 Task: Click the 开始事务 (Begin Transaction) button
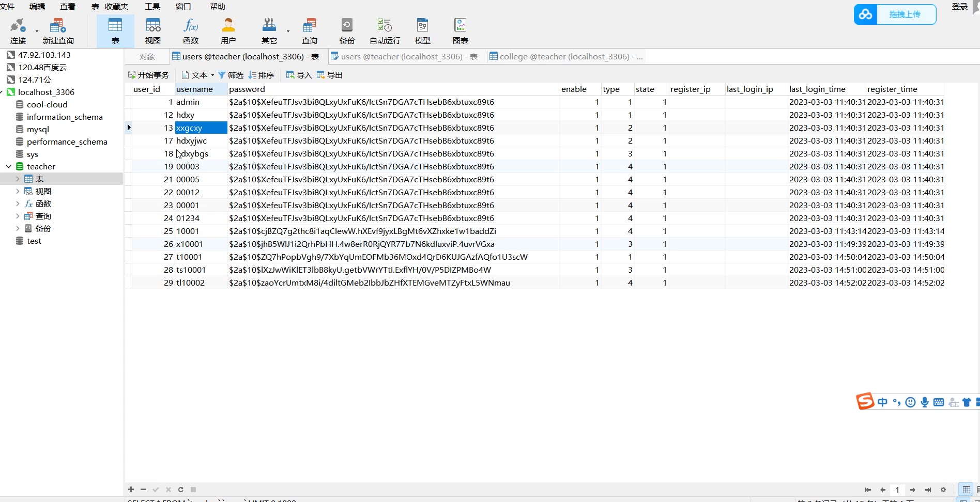click(148, 75)
